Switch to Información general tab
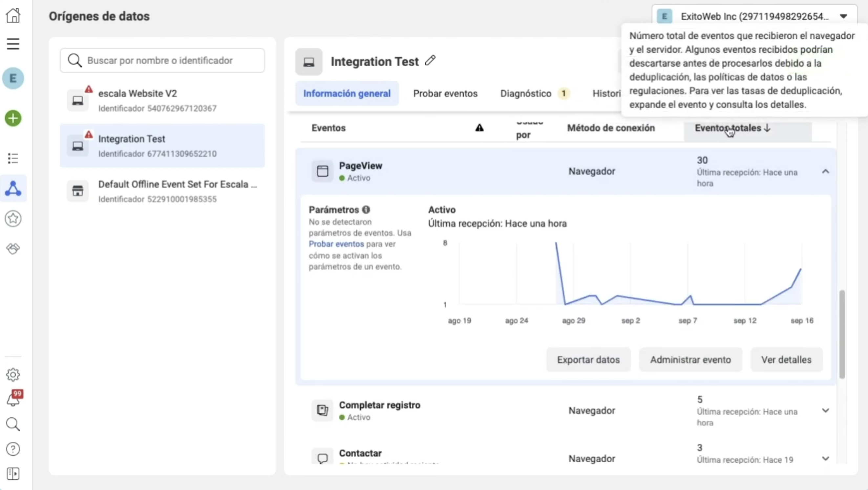The image size is (868, 490). click(x=347, y=93)
